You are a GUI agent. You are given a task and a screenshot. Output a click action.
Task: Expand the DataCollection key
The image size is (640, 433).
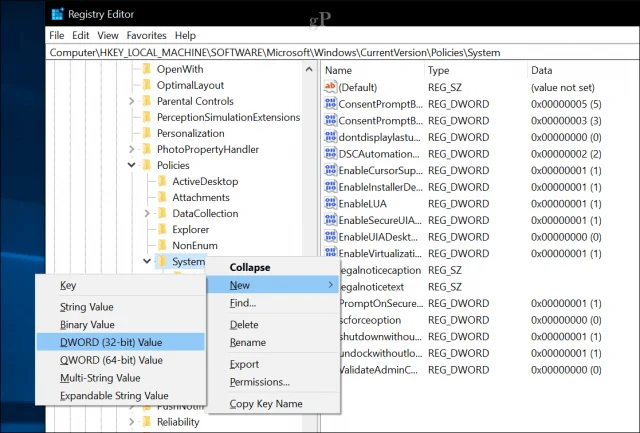pyautogui.click(x=147, y=213)
